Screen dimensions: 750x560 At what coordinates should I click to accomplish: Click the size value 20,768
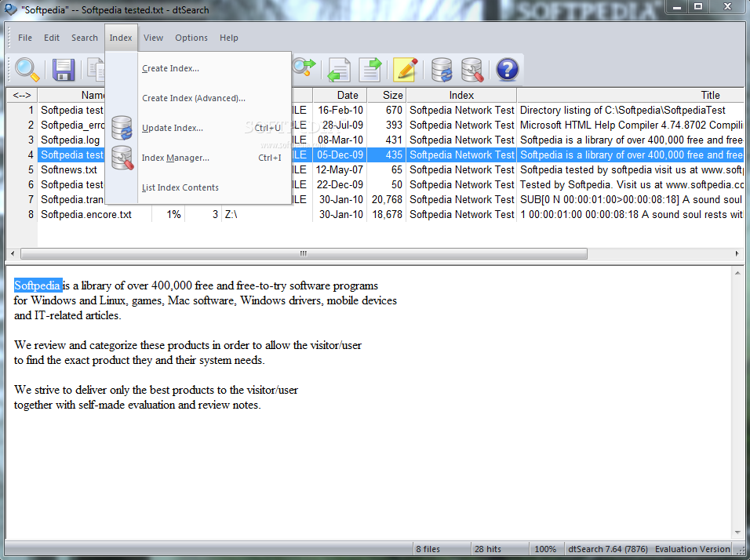click(387, 199)
